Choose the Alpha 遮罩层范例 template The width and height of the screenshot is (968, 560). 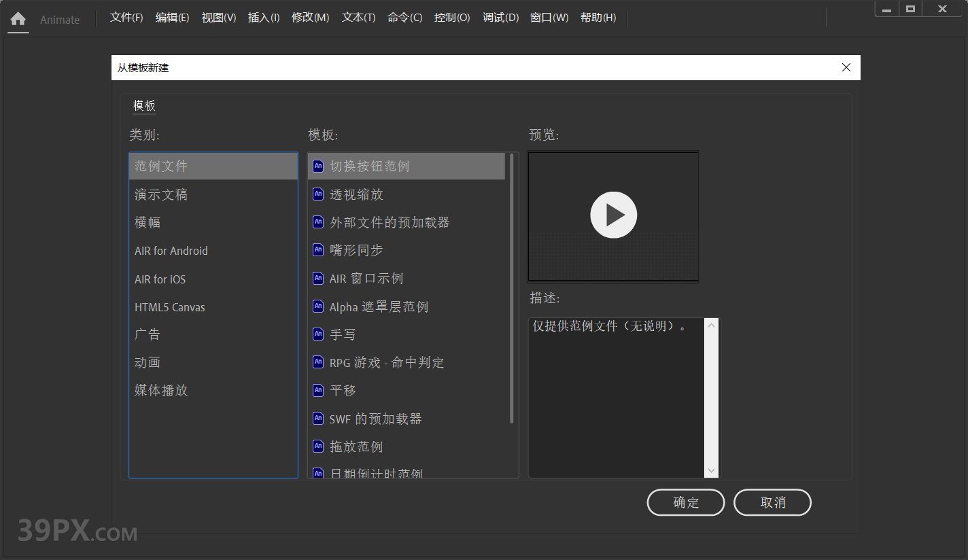pyautogui.click(x=407, y=307)
